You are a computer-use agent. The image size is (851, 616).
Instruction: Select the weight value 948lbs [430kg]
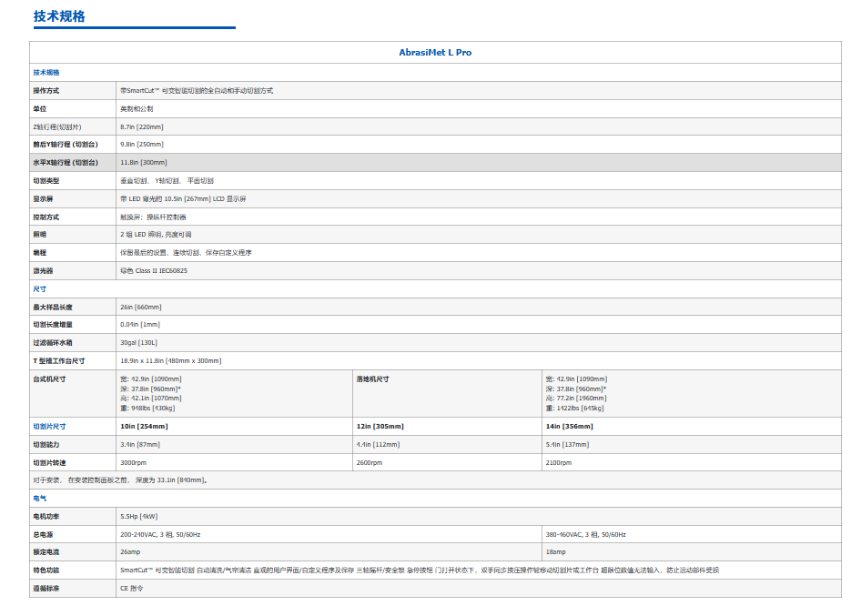tap(147, 409)
